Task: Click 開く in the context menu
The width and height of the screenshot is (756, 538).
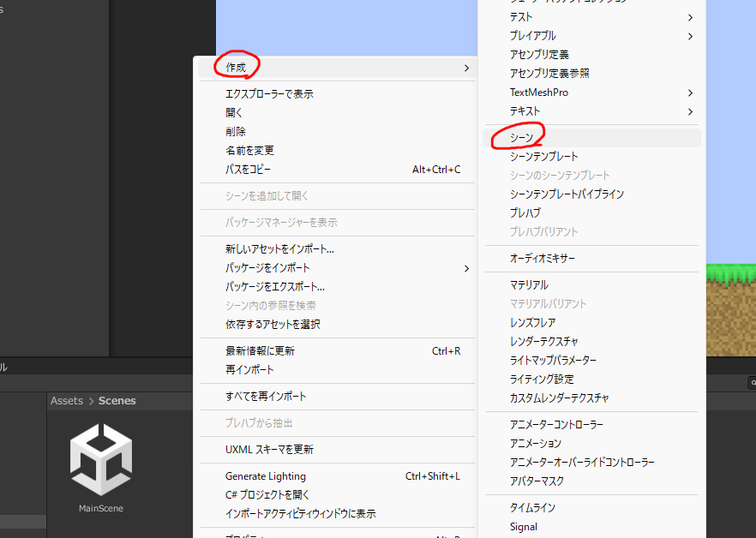Action: (x=337, y=113)
